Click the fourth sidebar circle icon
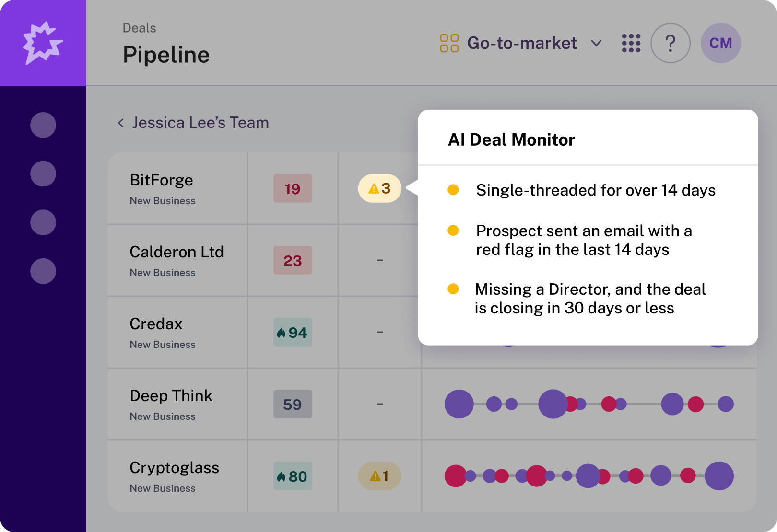 point(43,271)
